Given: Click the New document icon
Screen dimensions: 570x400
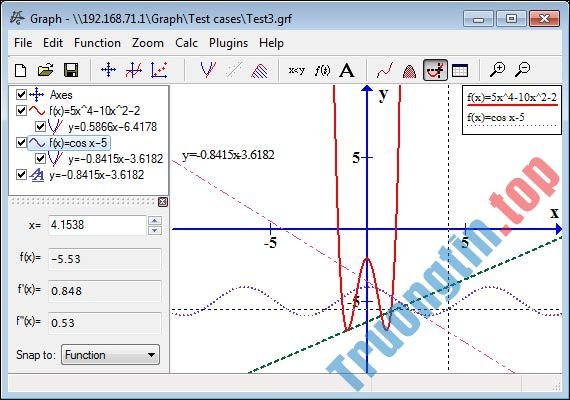Looking at the screenshot, I should tap(20, 70).
